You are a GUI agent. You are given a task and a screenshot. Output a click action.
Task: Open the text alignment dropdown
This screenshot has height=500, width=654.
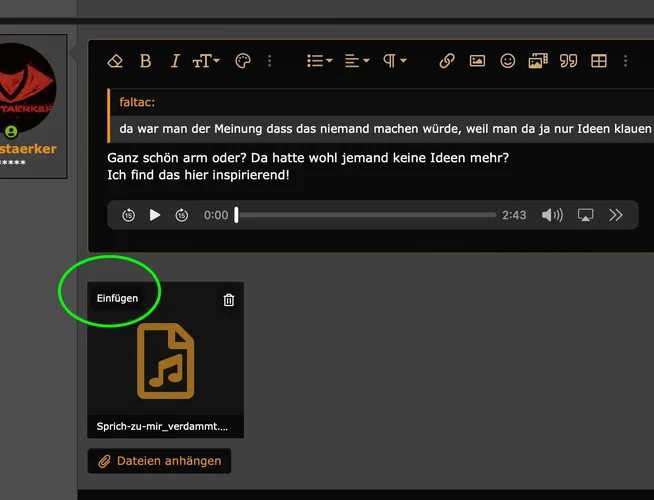(x=357, y=61)
